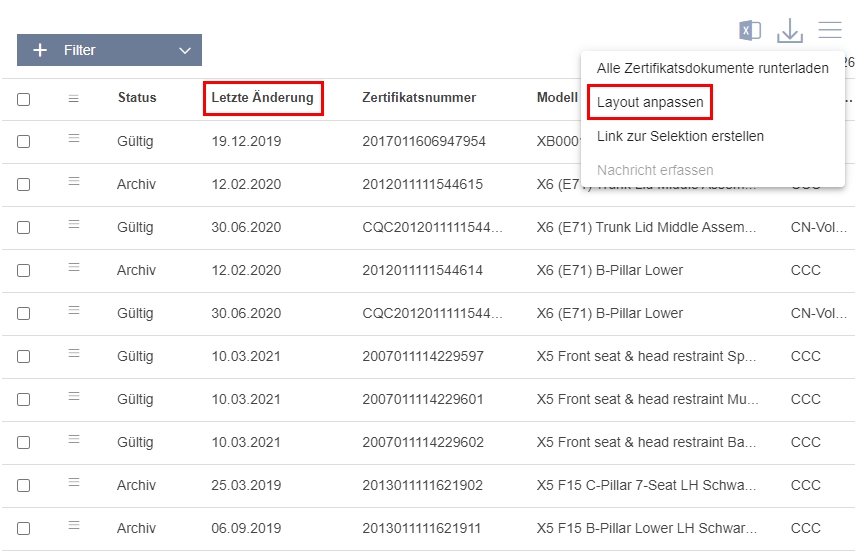The image size is (855, 558).
Task: Export the table to Excel icon
Action: [x=750, y=31]
